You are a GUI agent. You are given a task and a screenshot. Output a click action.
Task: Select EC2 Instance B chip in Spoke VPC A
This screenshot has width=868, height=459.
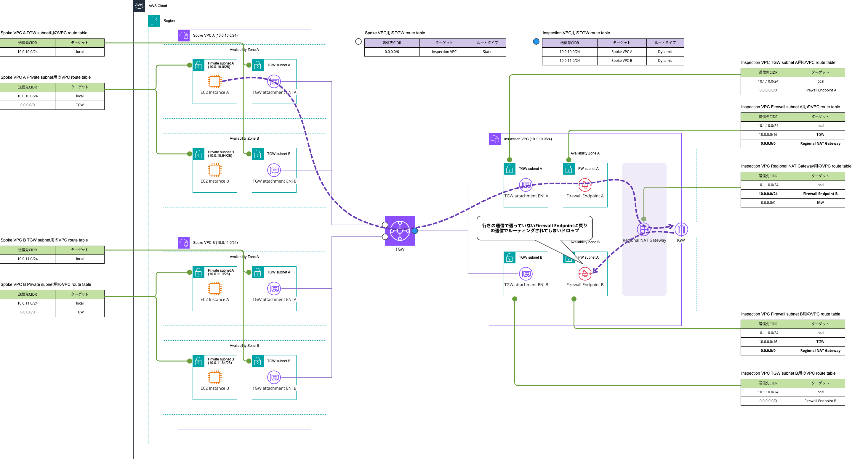(x=215, y=170)
